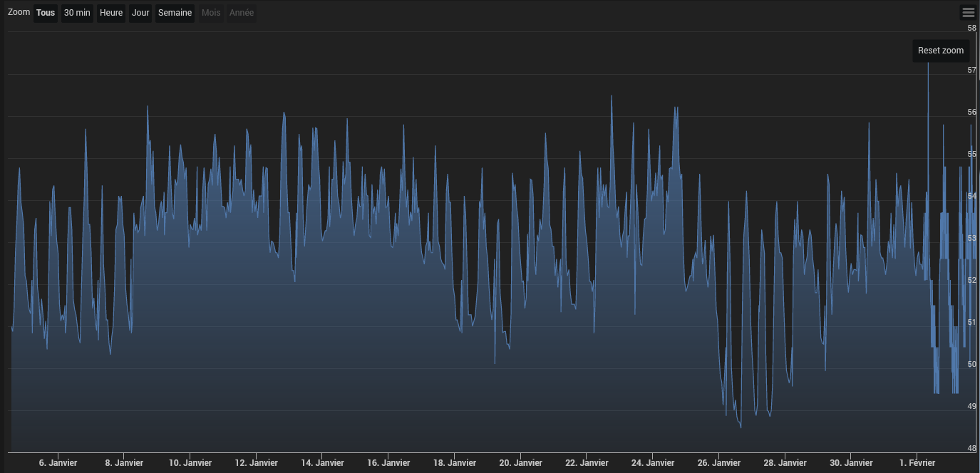Click the 28. Janvier axis label

coord(785,463)
